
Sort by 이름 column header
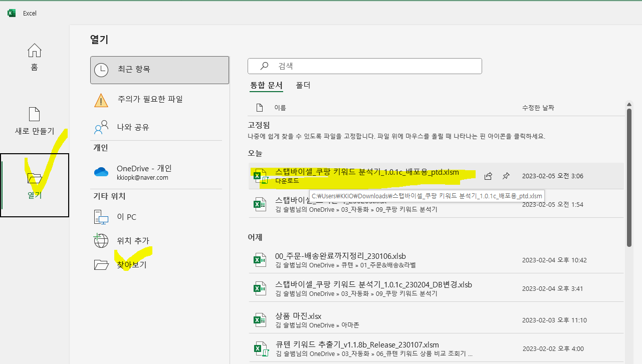[x=280, y=108]
